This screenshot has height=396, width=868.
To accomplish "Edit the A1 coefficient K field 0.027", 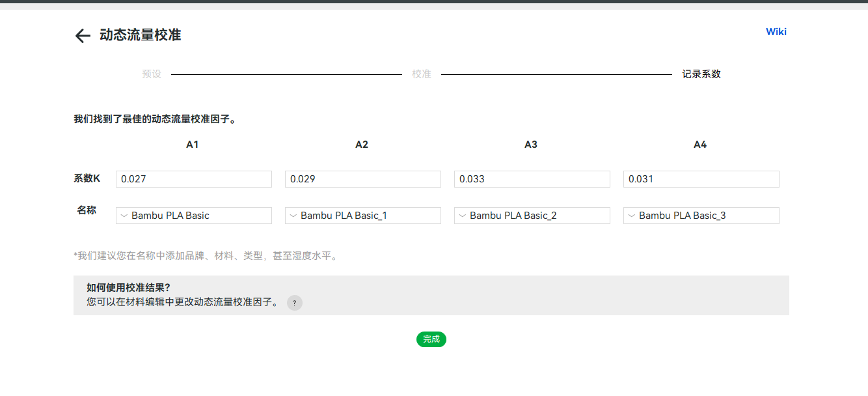I will pyautogui.click(x=194, y=179).
